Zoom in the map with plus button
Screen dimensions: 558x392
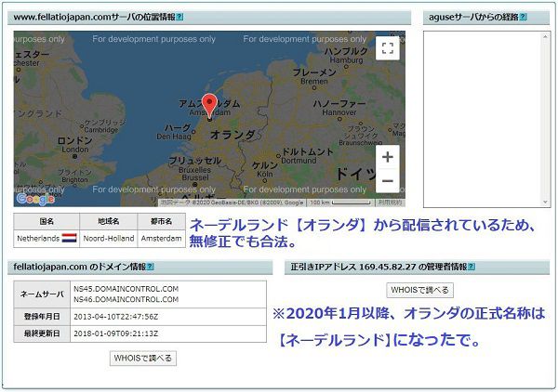[388, 157]
